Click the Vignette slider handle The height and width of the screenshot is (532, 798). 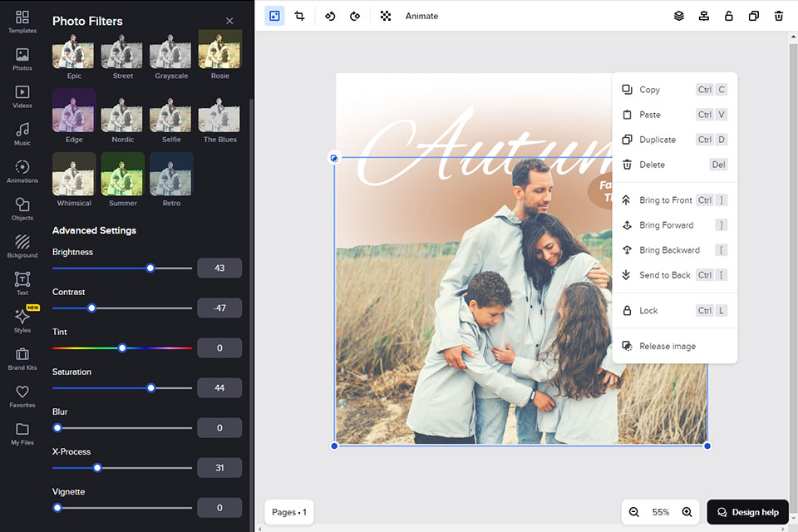coord(57,508)
